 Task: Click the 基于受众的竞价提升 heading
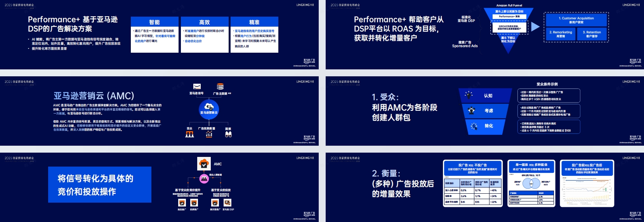pyautogui.click(x=187, y=190)
